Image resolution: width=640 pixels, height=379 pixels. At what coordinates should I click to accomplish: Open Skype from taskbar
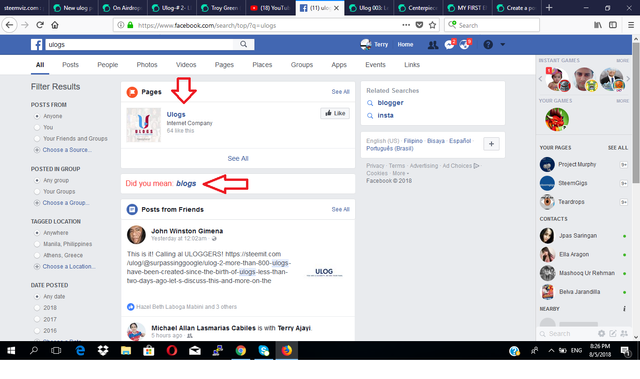pos(264,350)
